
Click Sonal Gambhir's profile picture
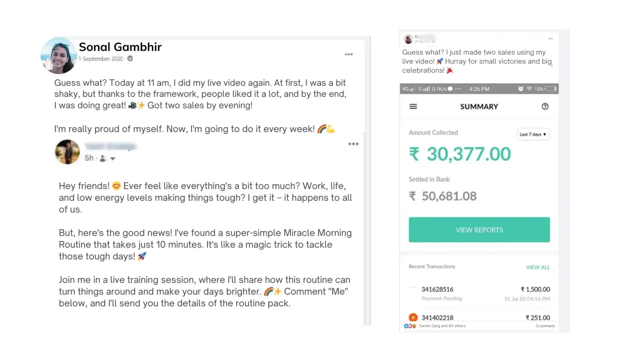58,55
